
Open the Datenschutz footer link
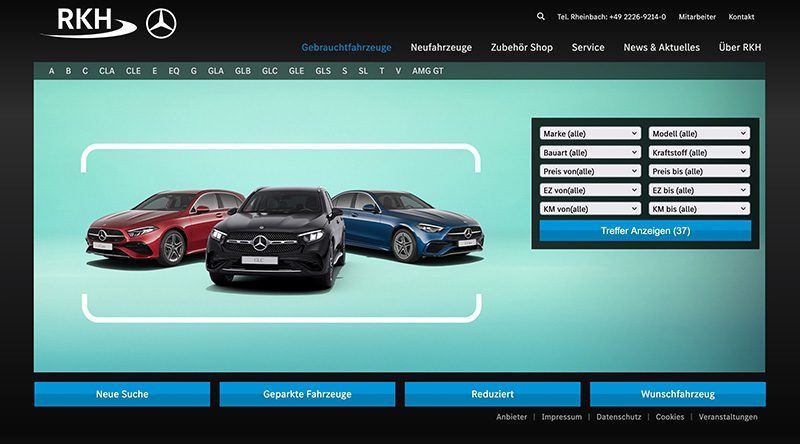pyautogui.click(x=619, y=417)
